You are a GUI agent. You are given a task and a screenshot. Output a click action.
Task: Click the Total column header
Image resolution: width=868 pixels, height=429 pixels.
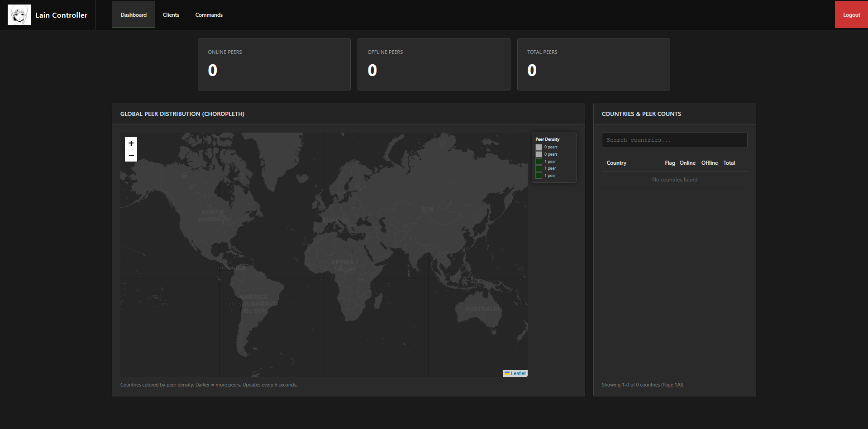coord(729,163)
